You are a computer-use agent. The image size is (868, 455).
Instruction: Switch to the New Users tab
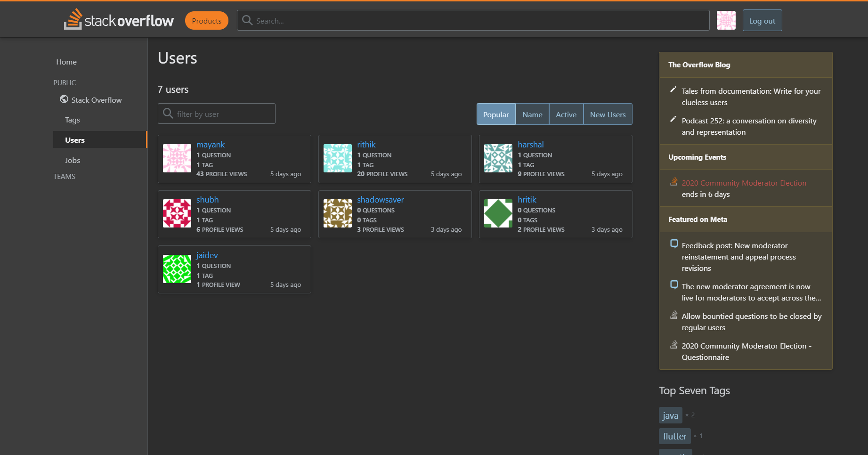coord(608,114)
